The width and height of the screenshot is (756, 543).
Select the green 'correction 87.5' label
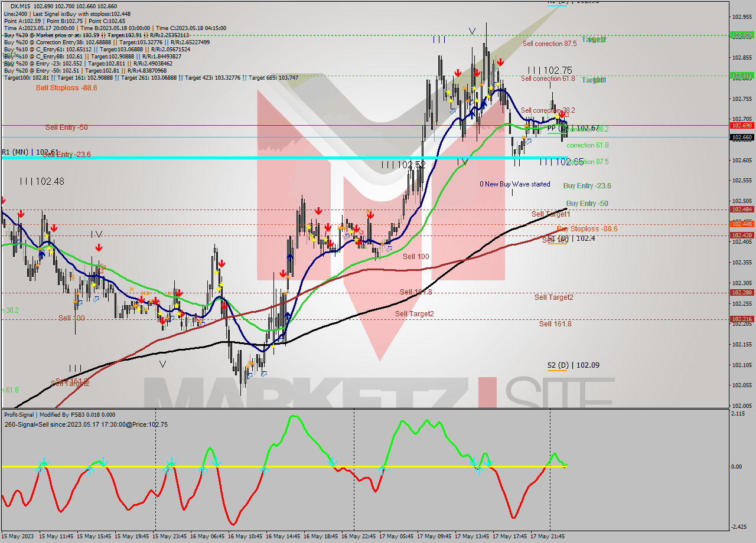(x=587, y=161)
